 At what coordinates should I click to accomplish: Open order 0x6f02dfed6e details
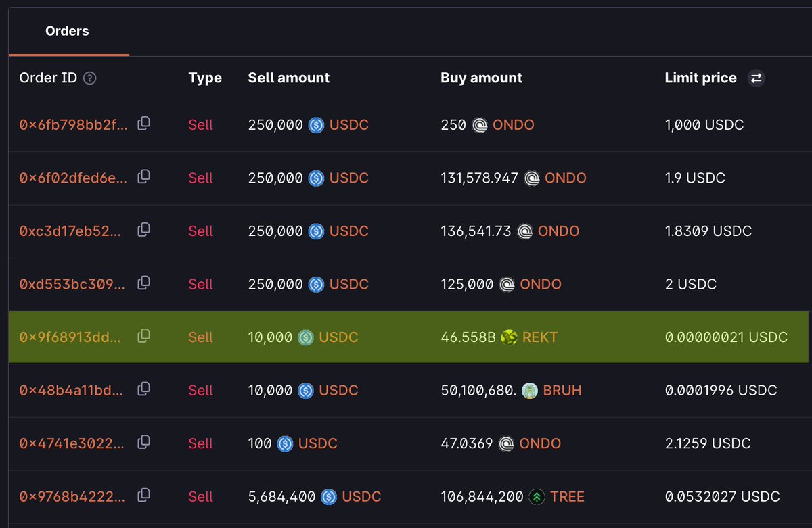click(x=73, y=178)
